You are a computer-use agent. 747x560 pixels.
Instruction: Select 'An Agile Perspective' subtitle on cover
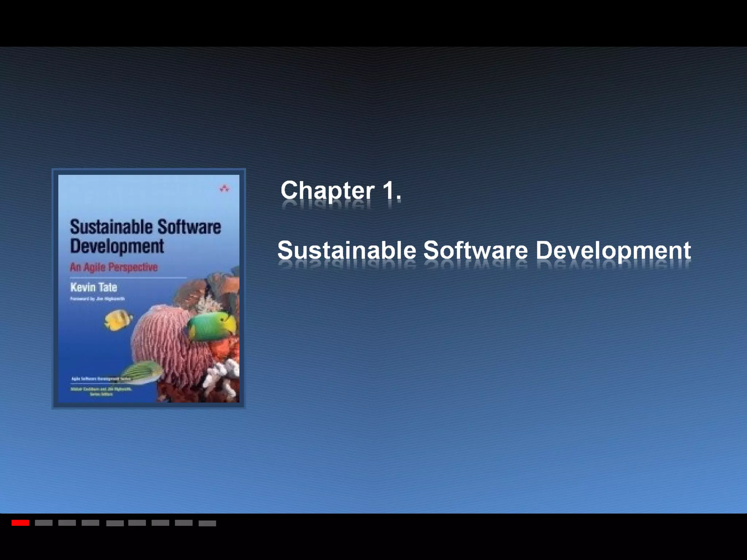pyautogui.click(x=113, y=267)
